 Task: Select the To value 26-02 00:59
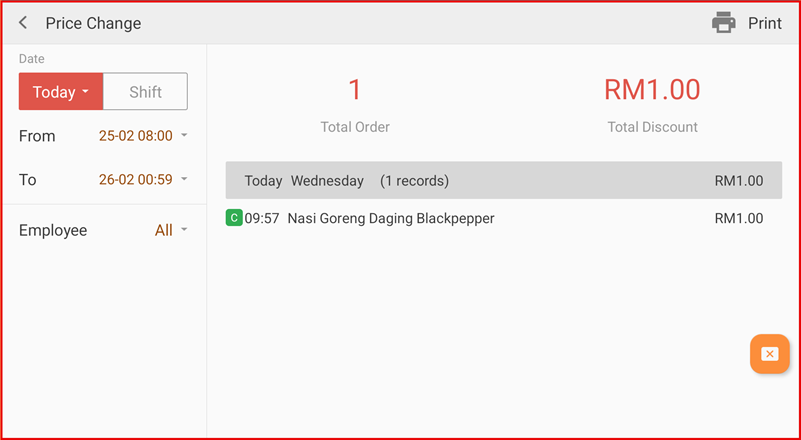135,180
